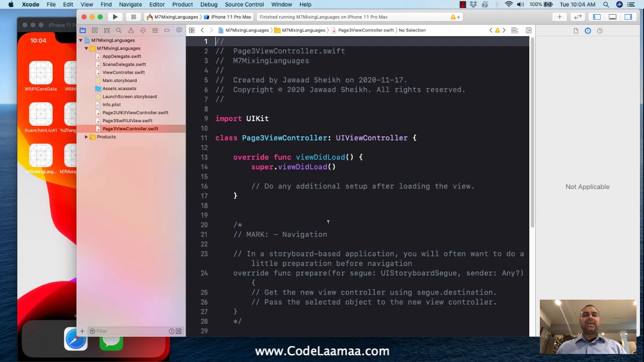
Task: Open the Test navigator diamond icon
Action: coord(143,31)
